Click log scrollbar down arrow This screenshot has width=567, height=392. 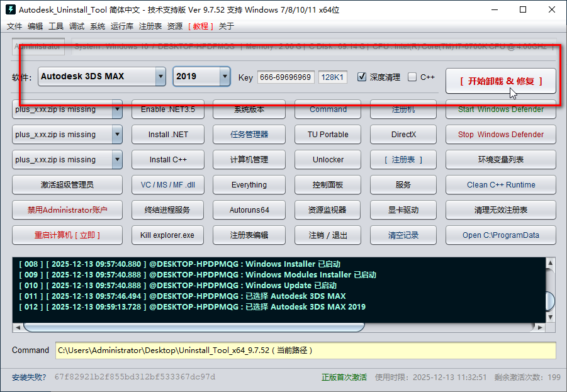click(551, 318)
